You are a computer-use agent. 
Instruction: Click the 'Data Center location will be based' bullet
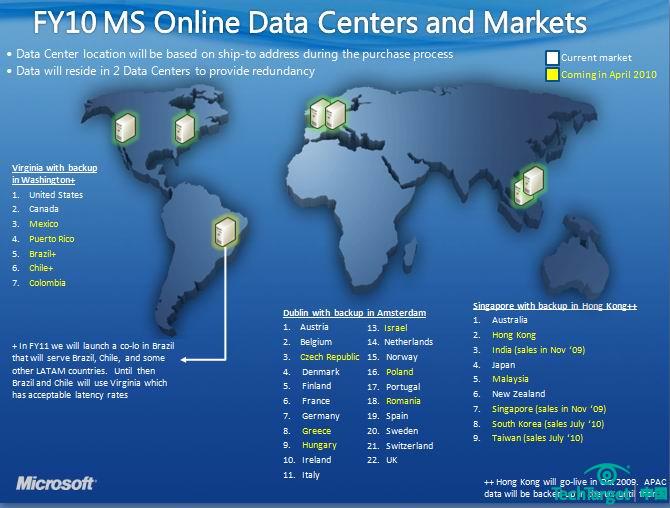234,54
